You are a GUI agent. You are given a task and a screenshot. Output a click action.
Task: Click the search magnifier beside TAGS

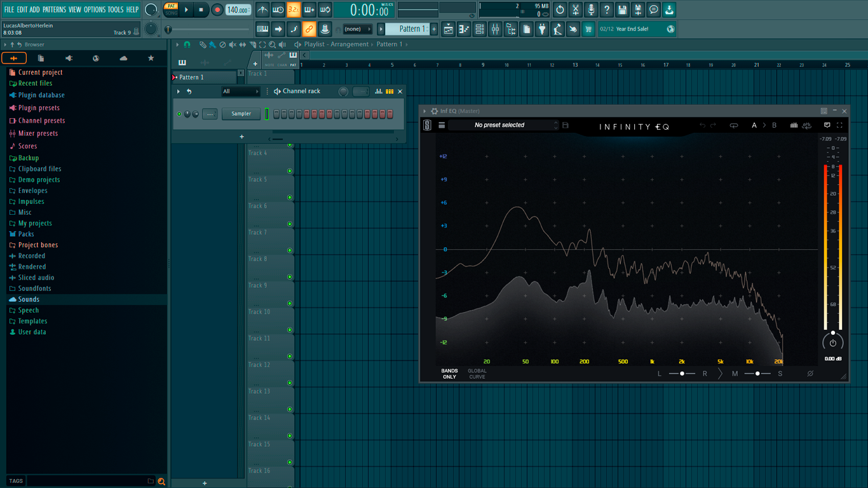(x=161, y=481)
